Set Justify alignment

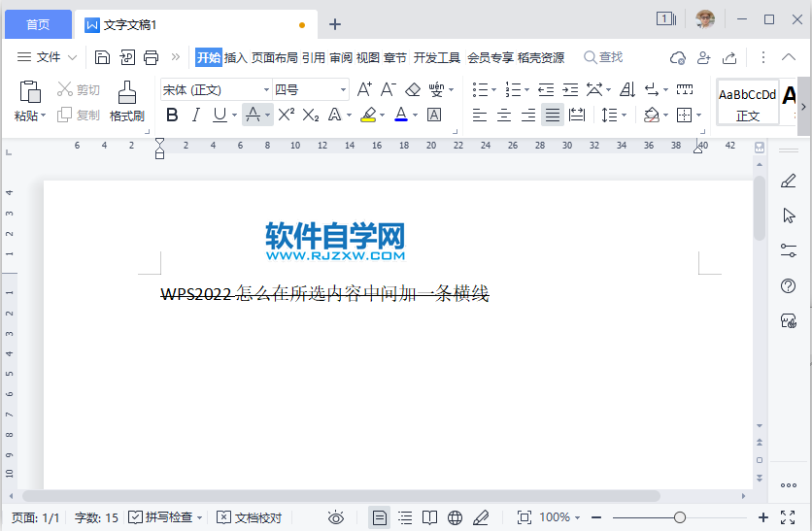click(x=553, y=115)
